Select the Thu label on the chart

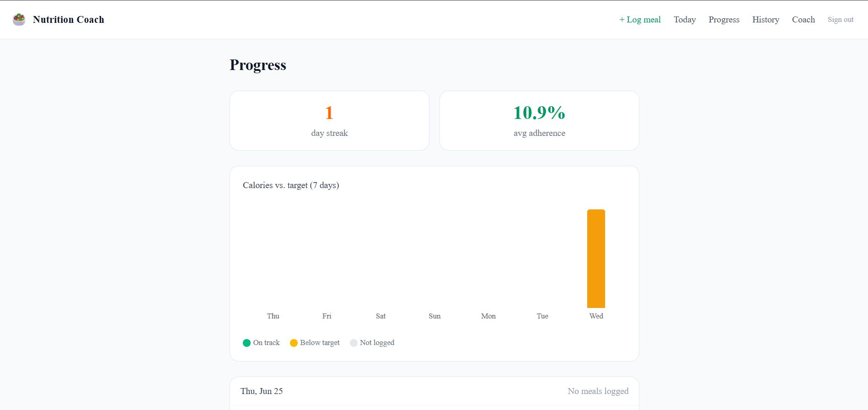pyautogui.click(x=273, y=316)
